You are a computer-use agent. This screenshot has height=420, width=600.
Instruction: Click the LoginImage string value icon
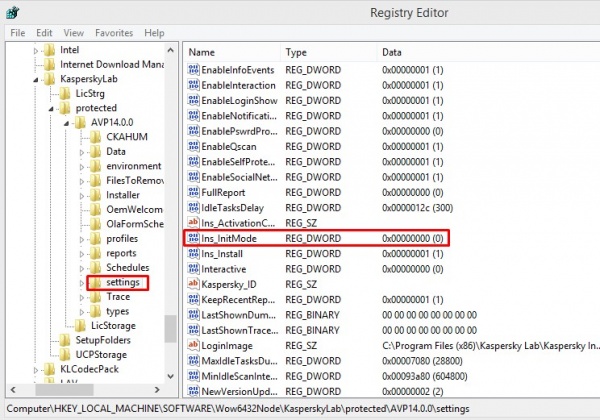193,345
